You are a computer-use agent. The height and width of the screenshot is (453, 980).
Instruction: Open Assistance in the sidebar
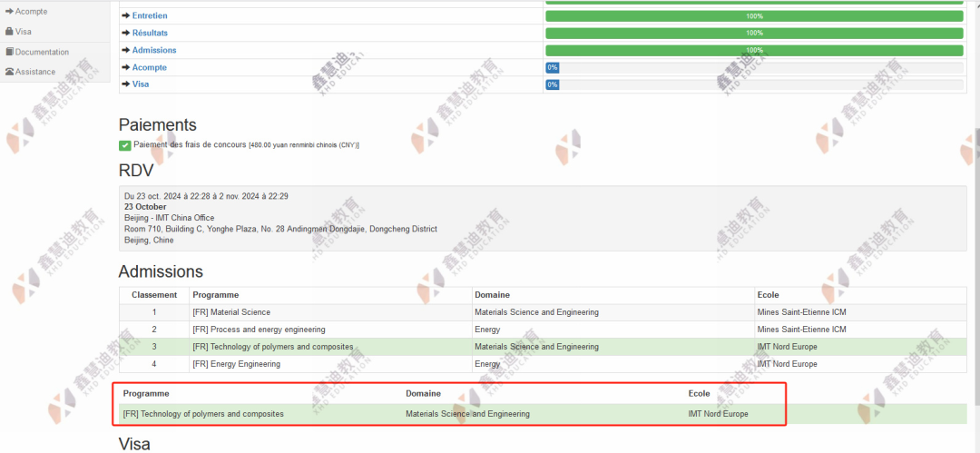pos(35,72)
